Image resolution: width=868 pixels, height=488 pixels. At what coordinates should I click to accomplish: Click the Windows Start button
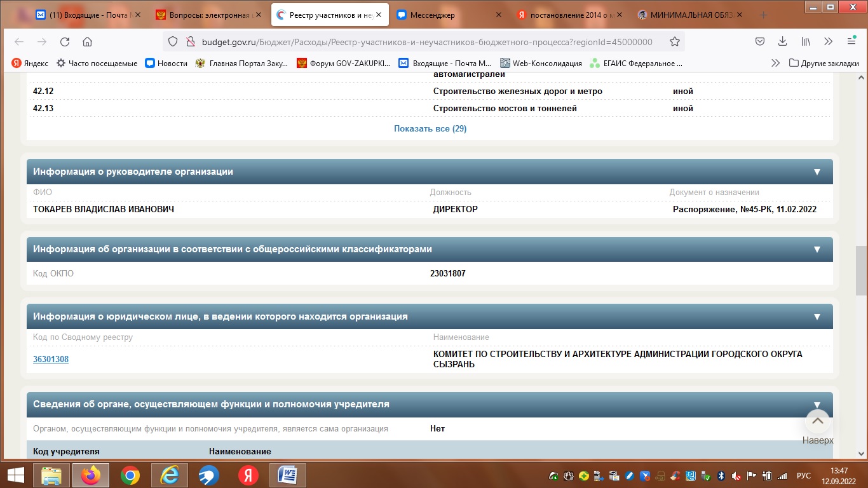click(15, 475)
